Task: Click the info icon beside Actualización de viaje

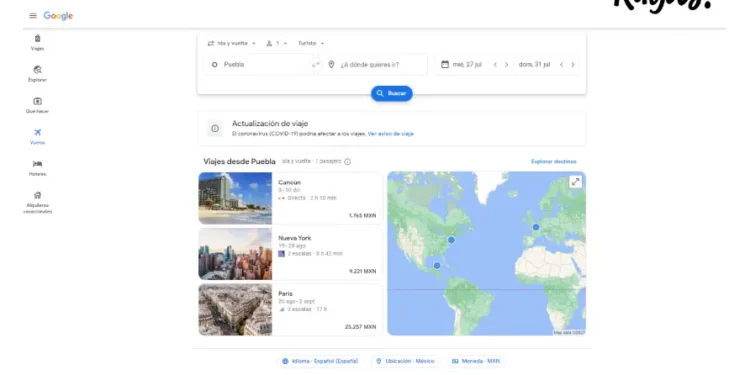Action: [215, 128]
